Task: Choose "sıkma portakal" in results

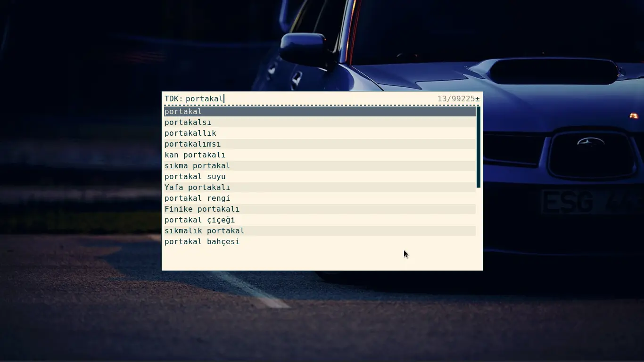Action: (x=320, y=166)
